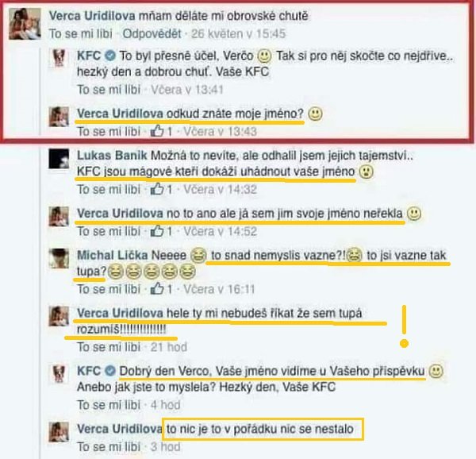
Task: Click the '4 hod' timestamp under KFC reply
Action: pyautogui.click(x=166, y=405)
